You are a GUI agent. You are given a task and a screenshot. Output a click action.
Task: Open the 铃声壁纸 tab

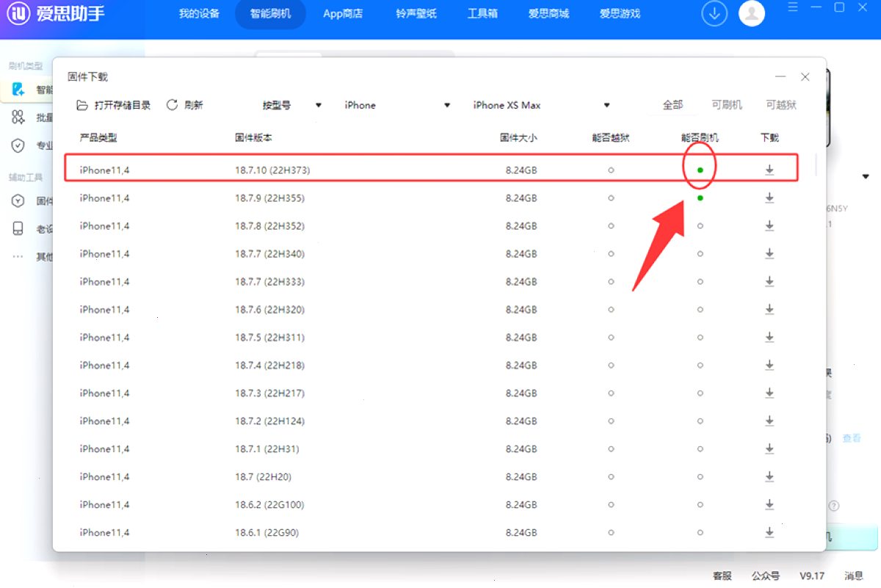click(416, 14)
